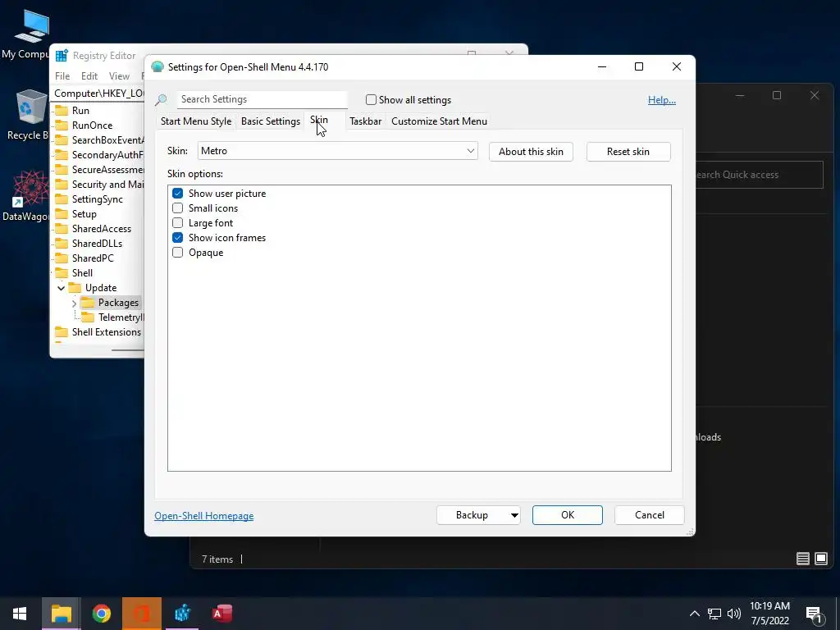Viewport: 840px width, 630px height.
Task: Switch Explorer to large icons view
Action: [x=820, y=559]
